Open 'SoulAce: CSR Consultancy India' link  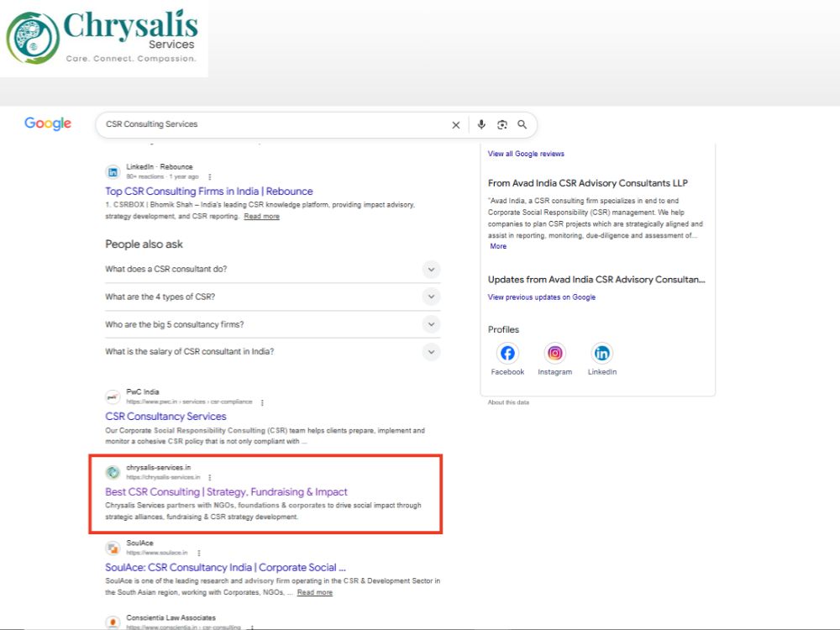(x=225, y=567)
